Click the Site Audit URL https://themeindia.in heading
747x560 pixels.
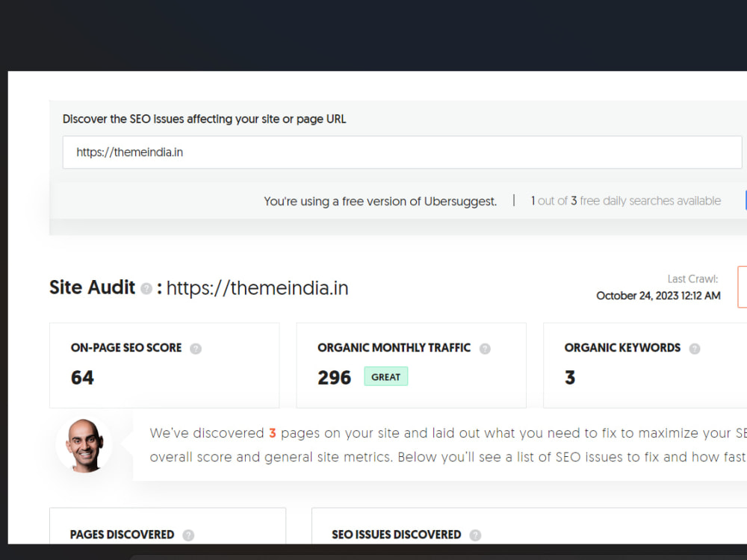coord(257,288)
